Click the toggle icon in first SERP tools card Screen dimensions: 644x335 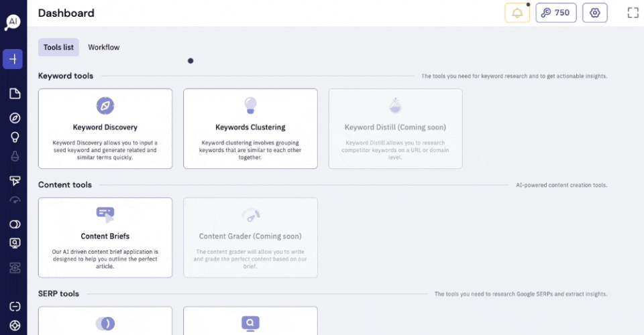[105, 324]
